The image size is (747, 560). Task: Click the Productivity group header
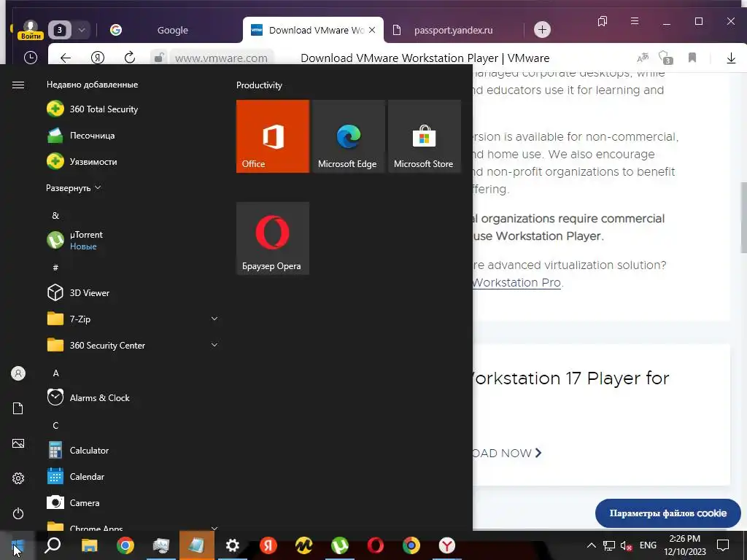(259, 85)
